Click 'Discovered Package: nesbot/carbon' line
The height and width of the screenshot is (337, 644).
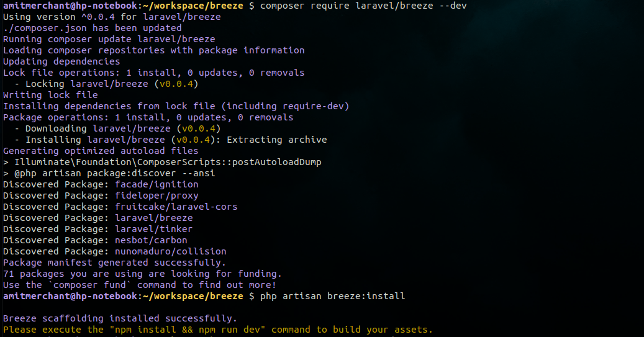tap(95, 240)
